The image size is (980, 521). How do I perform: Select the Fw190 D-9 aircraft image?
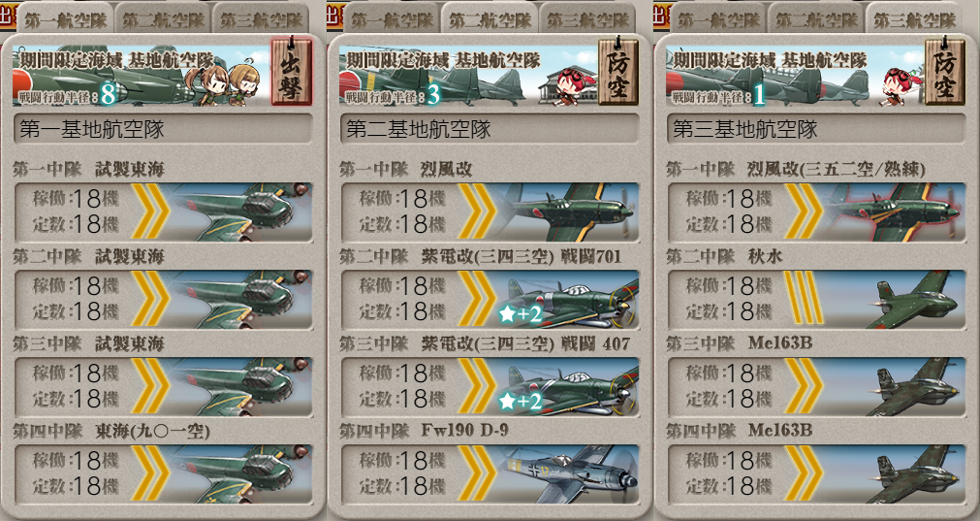coord(569,473)
